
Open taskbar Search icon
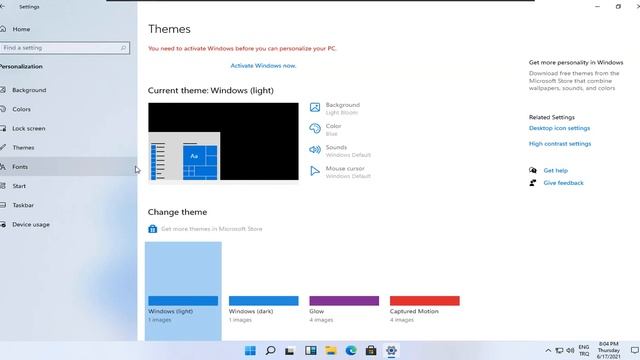pos(270,350)
